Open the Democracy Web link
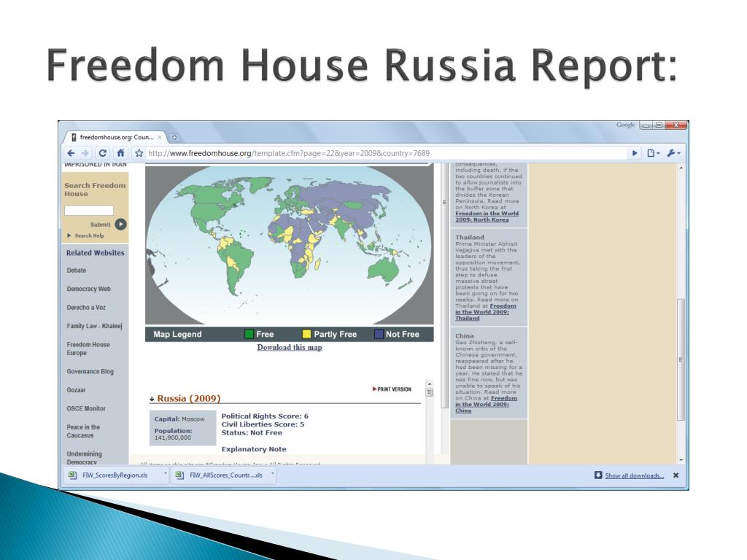The height and width of the screenshot is (560, 747). 88,289
